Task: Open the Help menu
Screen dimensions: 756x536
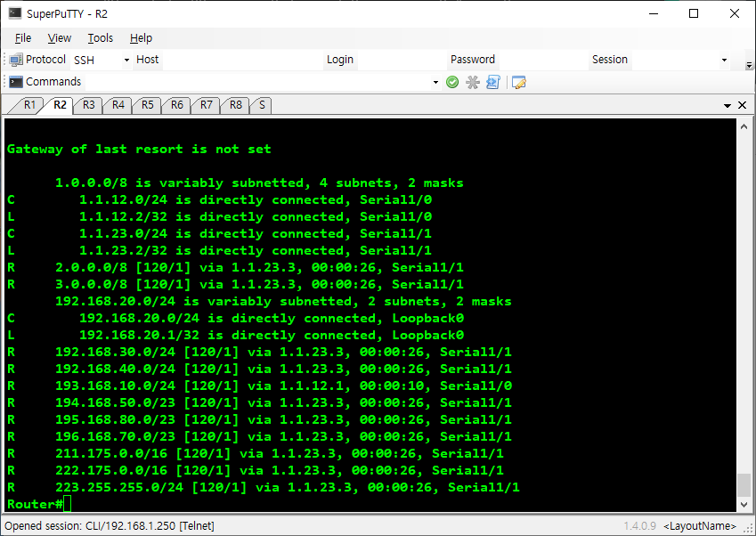Action: (x=141, y=38)
